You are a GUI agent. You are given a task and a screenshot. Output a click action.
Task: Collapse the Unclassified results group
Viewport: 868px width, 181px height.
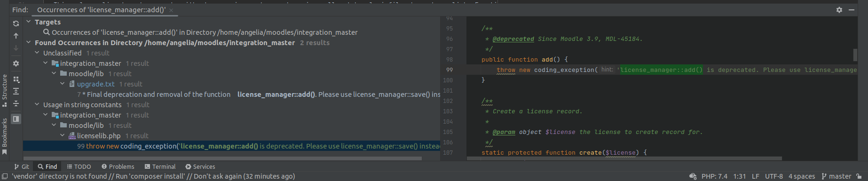pyautogui.click(x=37, y=53)
